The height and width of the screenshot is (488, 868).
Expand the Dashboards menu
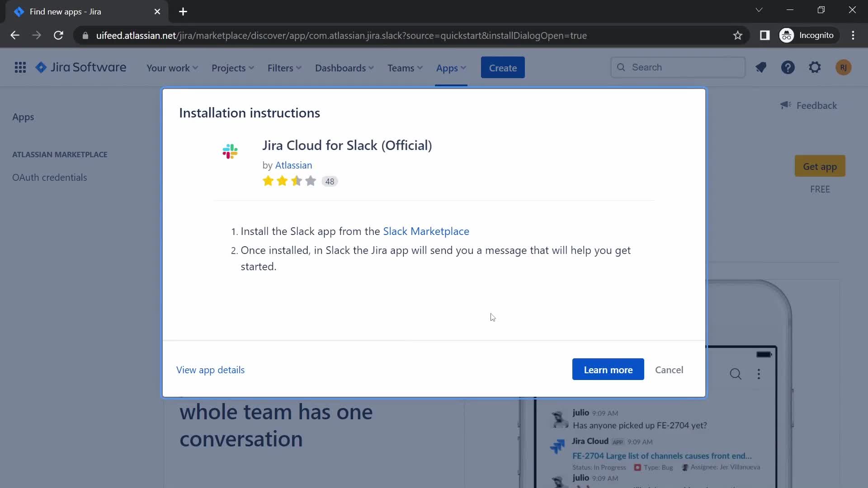pos(344,68)
